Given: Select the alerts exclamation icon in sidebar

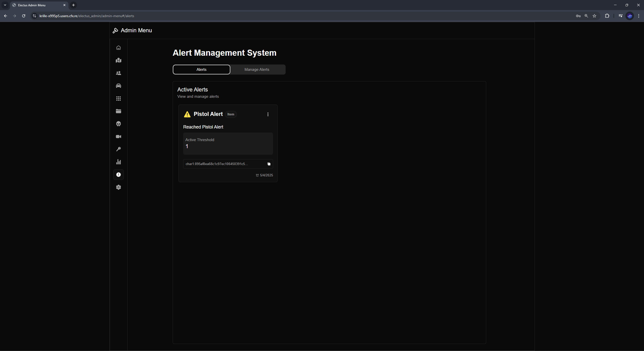Looking at the screenshot, I should pyautogui.click(x=118, y=175).
